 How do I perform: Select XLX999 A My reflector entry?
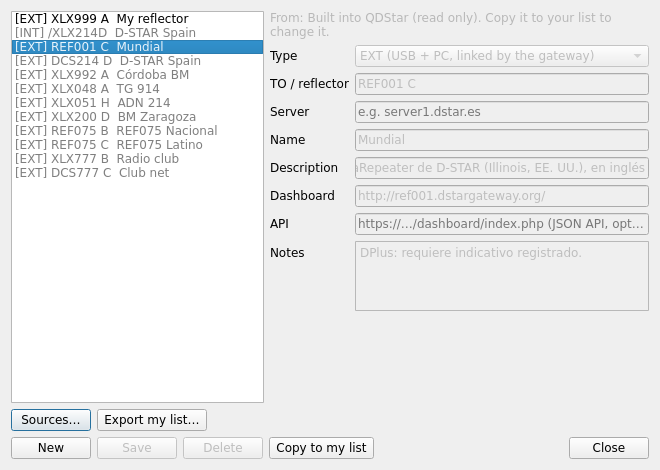(x=137, y=19)
